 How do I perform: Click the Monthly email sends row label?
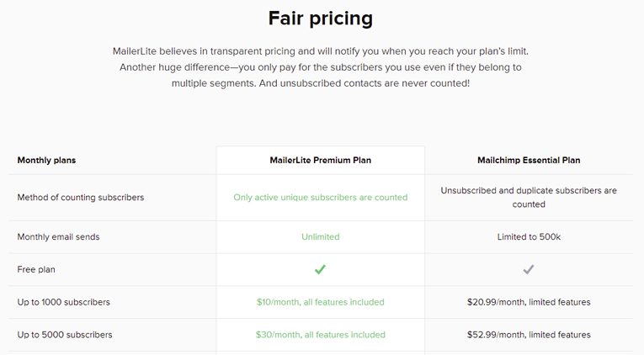click(58, 236)
